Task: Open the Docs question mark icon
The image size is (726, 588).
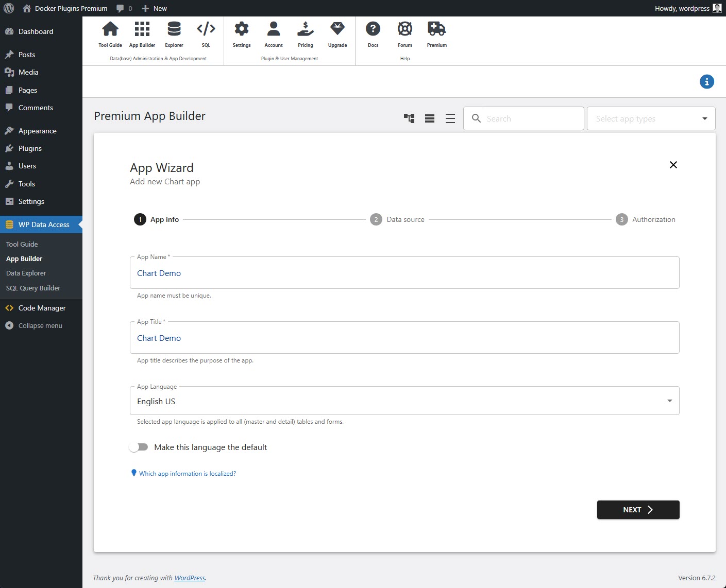Action: pos(373,29)
